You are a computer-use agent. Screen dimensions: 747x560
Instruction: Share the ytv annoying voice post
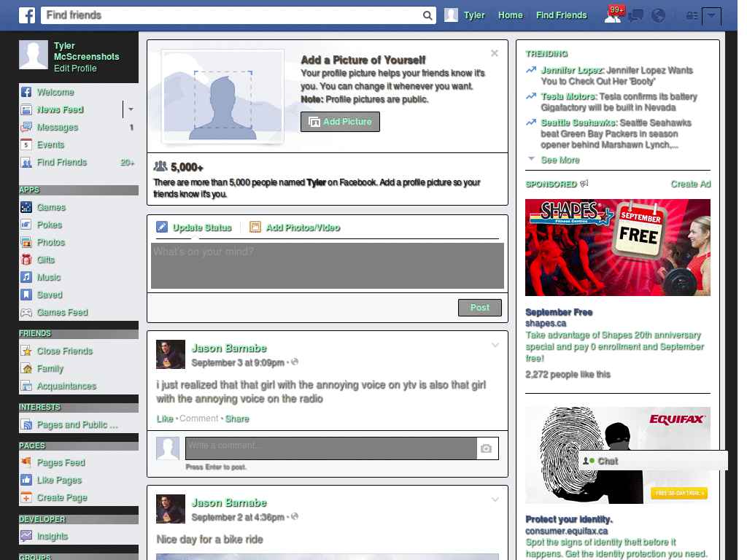click(237, 419)
